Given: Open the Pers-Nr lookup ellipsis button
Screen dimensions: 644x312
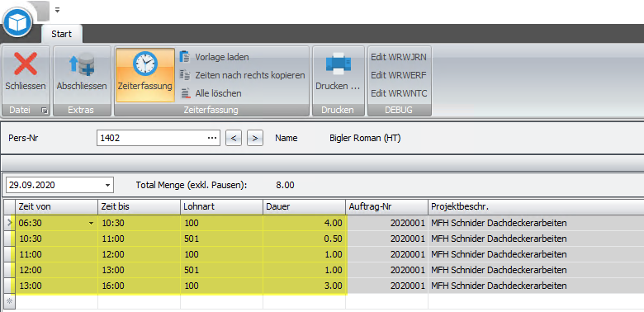Looking at the screenshot, I should (x=212, y=139).
